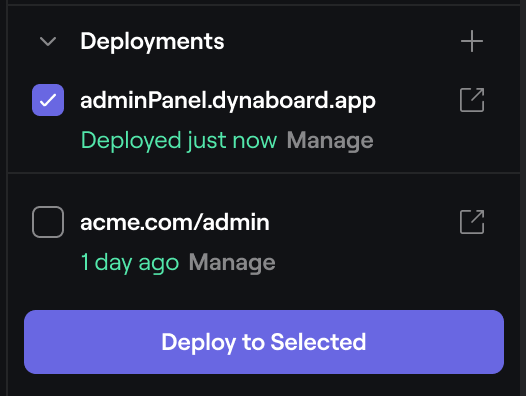
Task: Tick the acme.com/admin checkbox
Action: pos(48,222)
